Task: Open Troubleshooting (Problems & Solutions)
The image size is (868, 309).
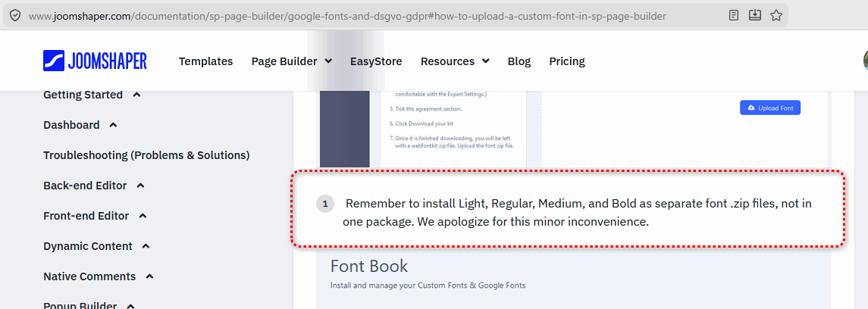Action: coord(147,155)
